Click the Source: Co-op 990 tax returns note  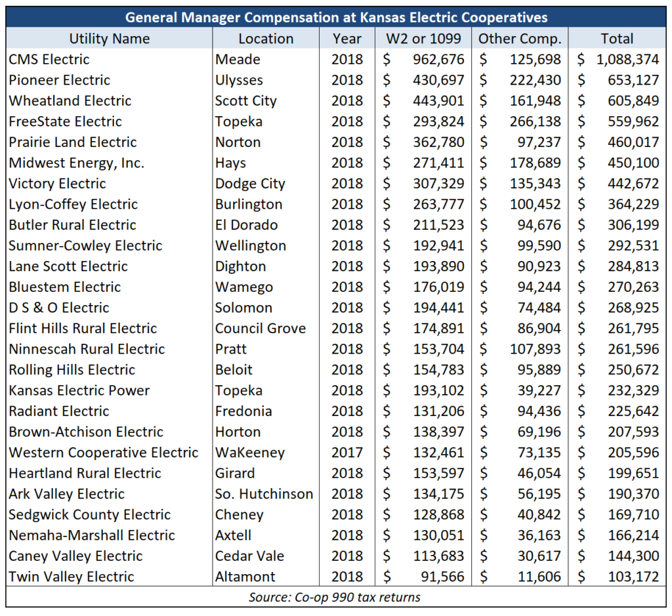click(335, 597)
